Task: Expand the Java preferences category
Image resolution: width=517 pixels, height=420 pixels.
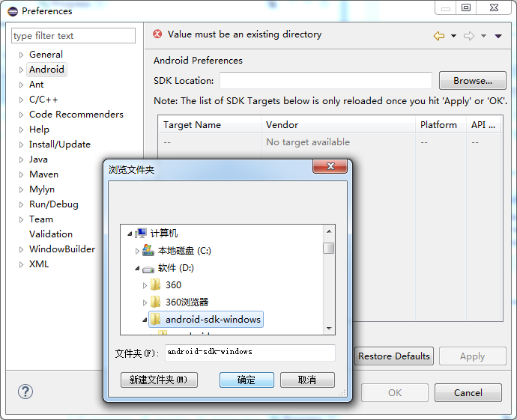Action: coord(21,159)
